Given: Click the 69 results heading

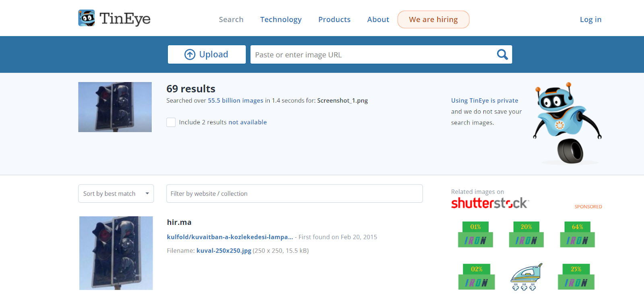Looking at the screenshot, I should 191,89.
